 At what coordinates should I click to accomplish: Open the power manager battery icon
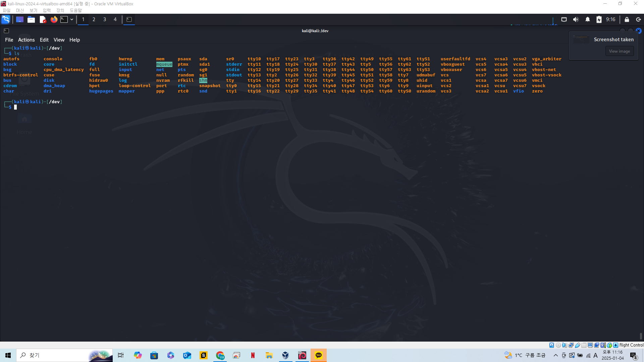[x=599, y=19]
